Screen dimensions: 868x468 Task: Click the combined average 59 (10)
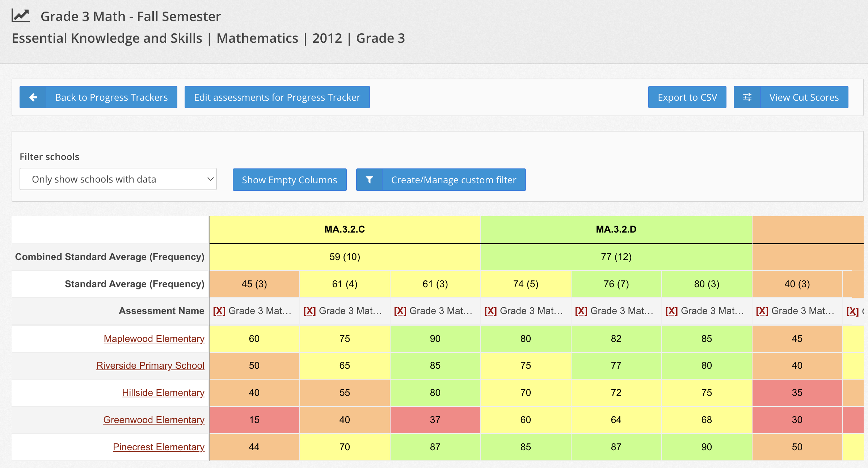point(345,257)
